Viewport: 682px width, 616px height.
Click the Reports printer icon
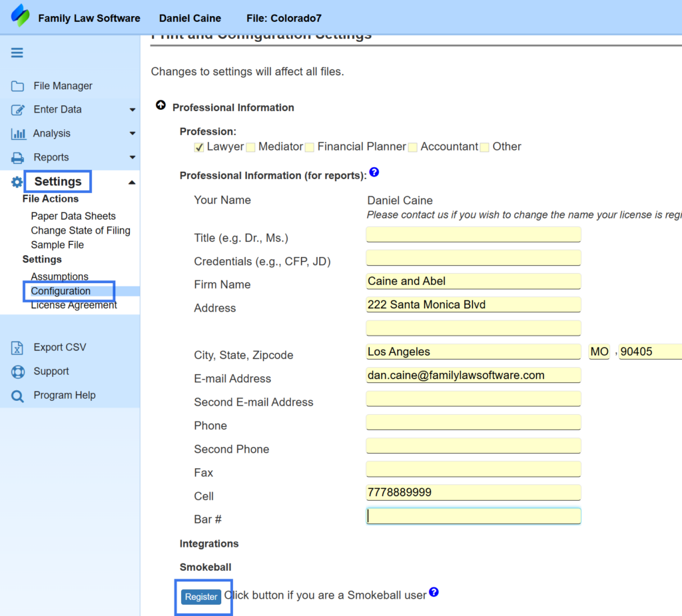click(18, 158)
